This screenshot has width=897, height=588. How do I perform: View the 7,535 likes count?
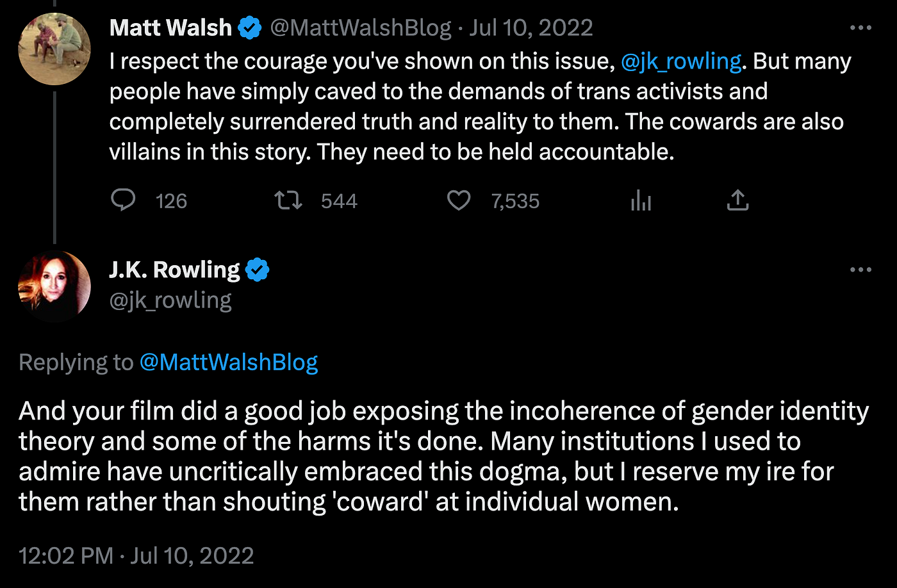coord(515,201)
